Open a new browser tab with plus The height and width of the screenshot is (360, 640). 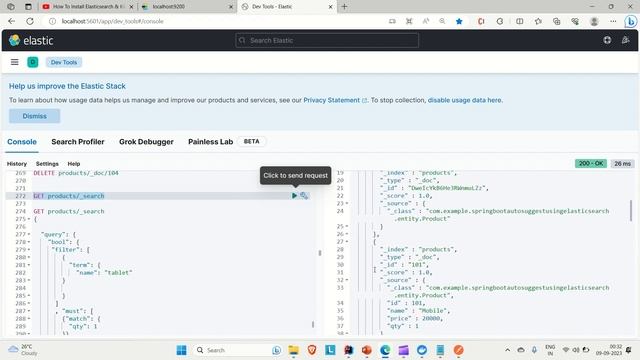point(344,7)
